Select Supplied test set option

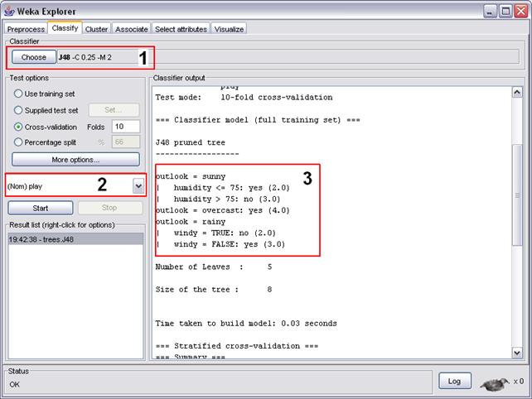(17, 110)
